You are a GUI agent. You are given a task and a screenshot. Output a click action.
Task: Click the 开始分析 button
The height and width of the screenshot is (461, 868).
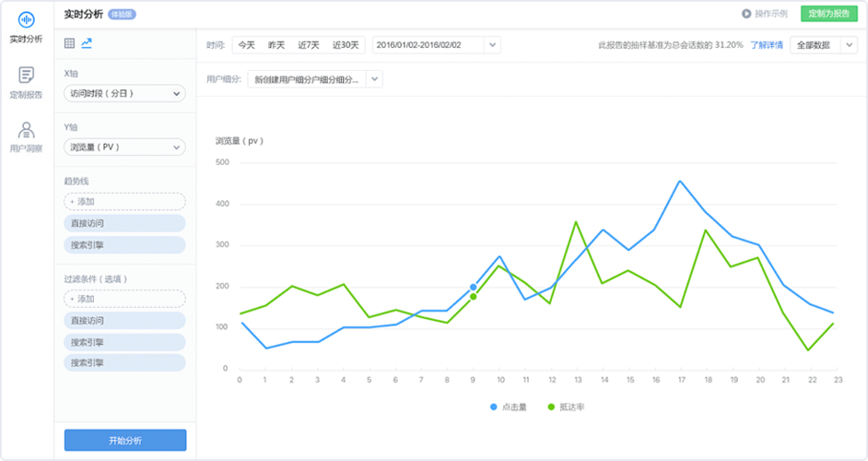[x=125, y=440]
